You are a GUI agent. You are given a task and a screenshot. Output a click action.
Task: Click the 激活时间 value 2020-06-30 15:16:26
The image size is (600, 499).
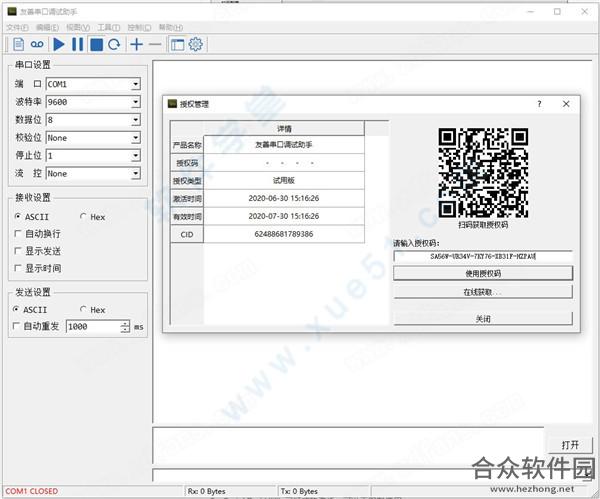point(284,198)
